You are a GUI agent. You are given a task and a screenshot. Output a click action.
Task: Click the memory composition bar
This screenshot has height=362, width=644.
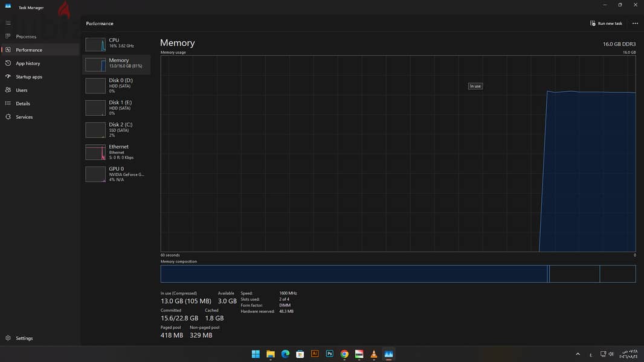tap(398, 274)
